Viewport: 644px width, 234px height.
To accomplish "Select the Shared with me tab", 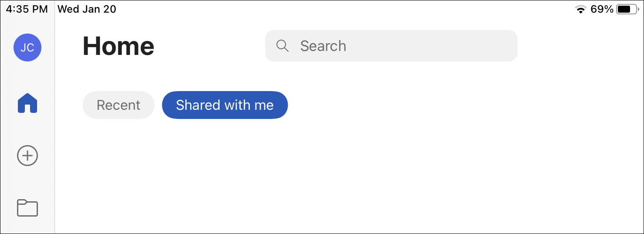I will pos(225,105).
